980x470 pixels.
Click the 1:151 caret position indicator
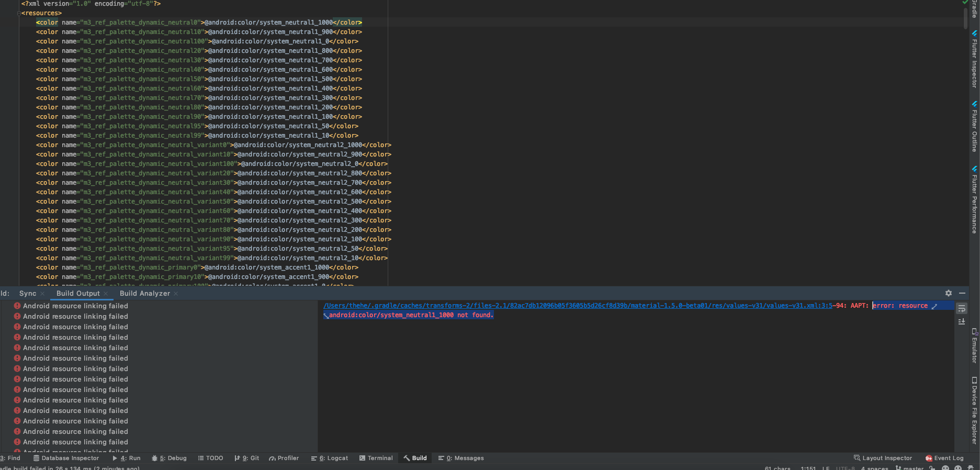pyautogui.click(x=808, y=468)
